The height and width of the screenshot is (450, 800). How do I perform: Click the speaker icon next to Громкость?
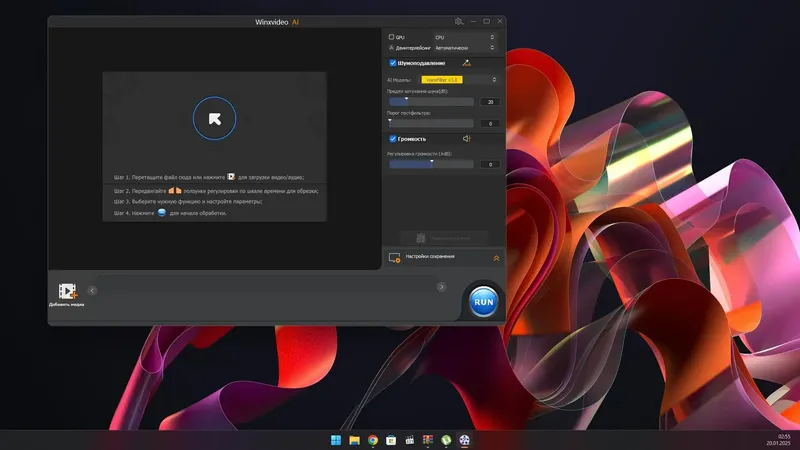[x=466, y=139]
